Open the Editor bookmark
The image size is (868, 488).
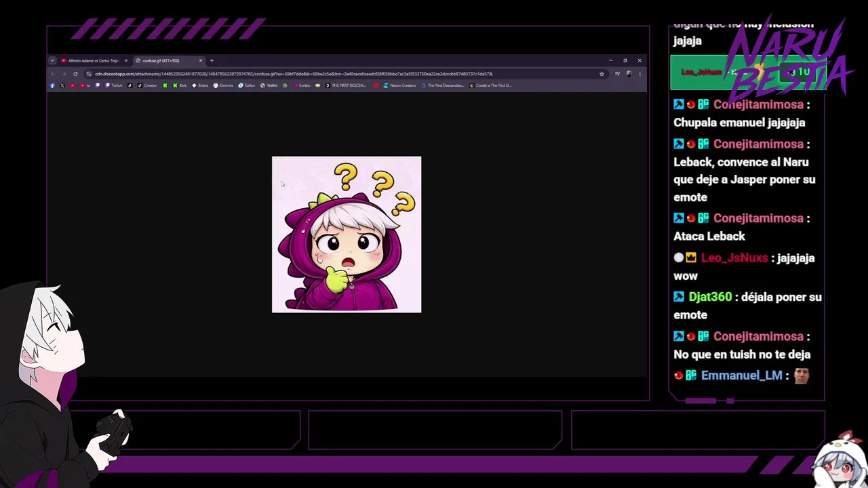pyautogui.click(x=246, y=85)
